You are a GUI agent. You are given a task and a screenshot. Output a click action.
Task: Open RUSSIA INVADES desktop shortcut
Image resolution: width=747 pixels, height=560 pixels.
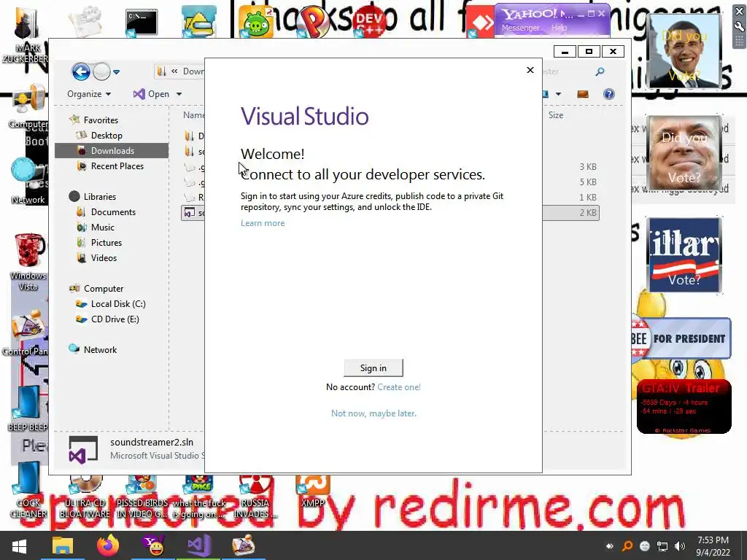[x=255, y=497]
